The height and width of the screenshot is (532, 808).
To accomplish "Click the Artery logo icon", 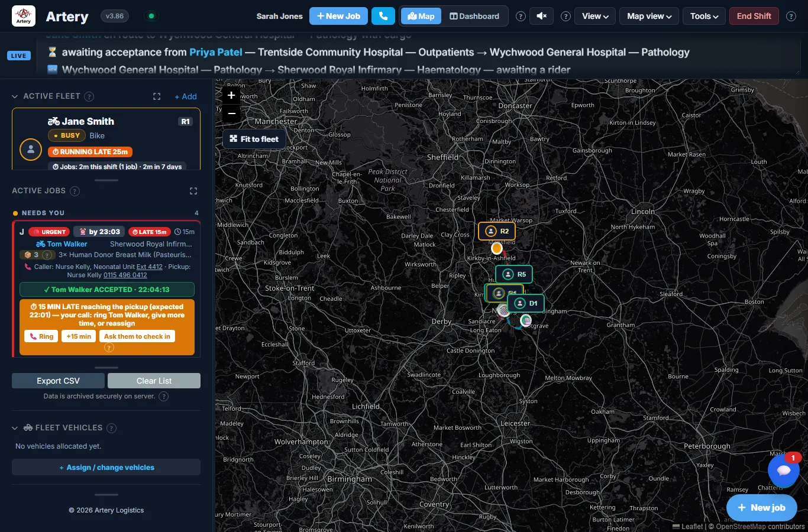I will [24, 16].
